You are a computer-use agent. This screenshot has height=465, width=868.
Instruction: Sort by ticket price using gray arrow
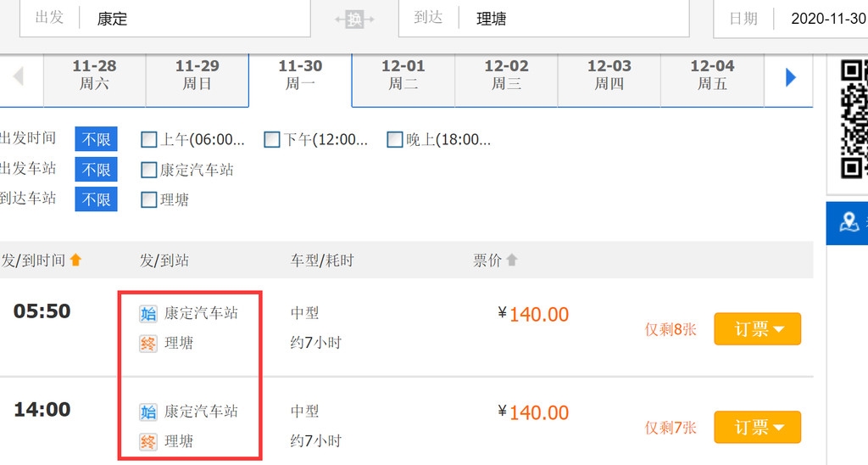click(511, 260)
